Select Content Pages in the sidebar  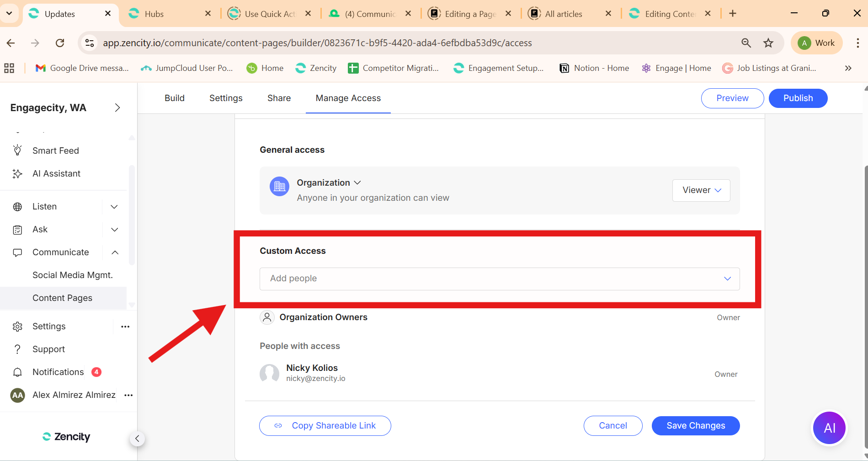(62, 298)
